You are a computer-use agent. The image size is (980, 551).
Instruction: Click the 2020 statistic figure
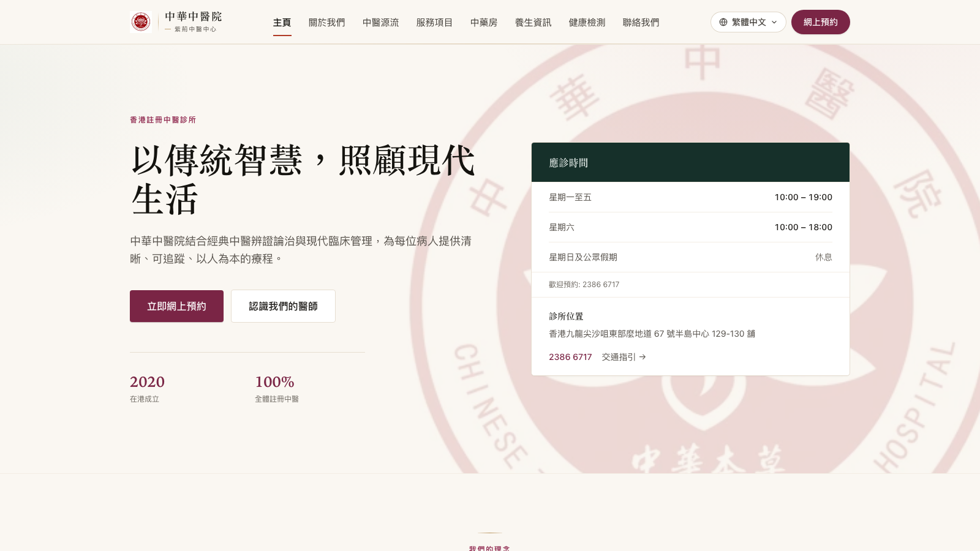point(147,382)
